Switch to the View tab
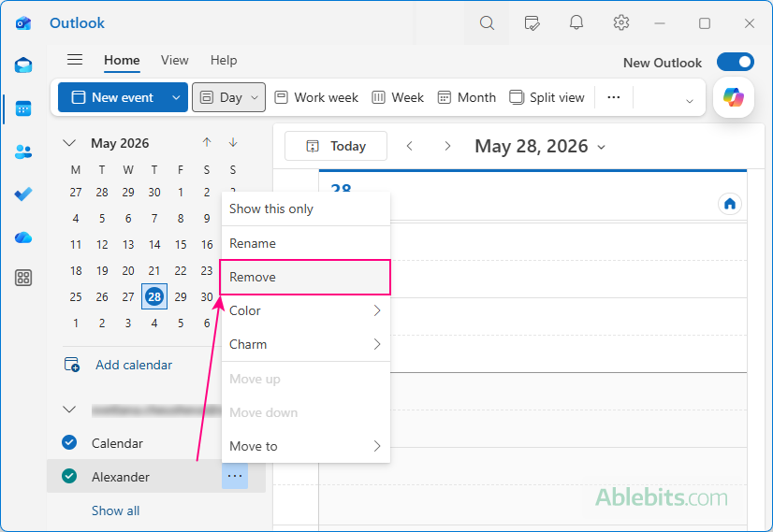The height and width of the screenshot is (532, 773). point(174,60)
